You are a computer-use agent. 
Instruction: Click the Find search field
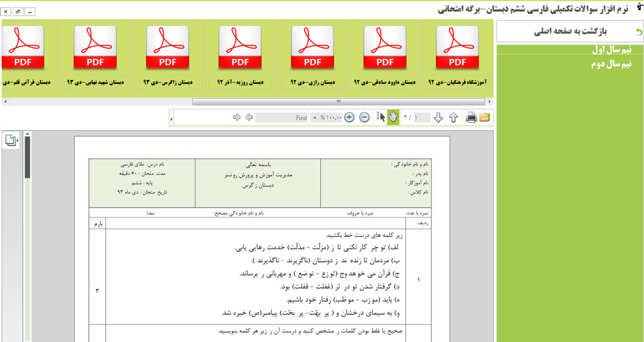click(x=282, y=118)
